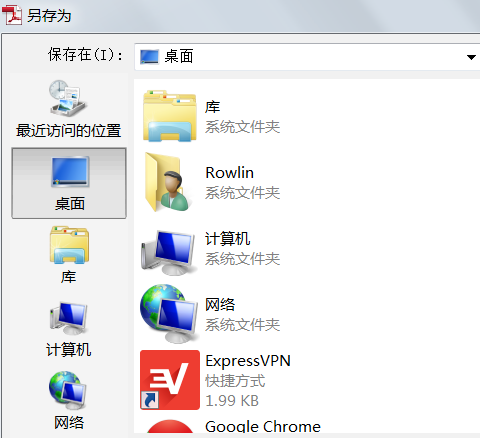
Task: Click 系统文件夹 label under 库 in the file list
Action: click(243, 127)
